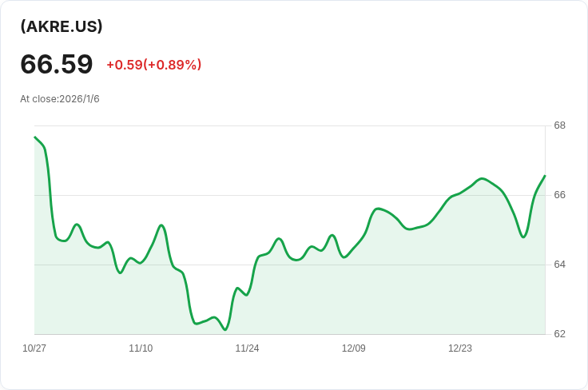Click the At close:2026/1/6 date text
Image resolution: width=588 pixels, height=390 pixels.
click(x=60, y=99)
